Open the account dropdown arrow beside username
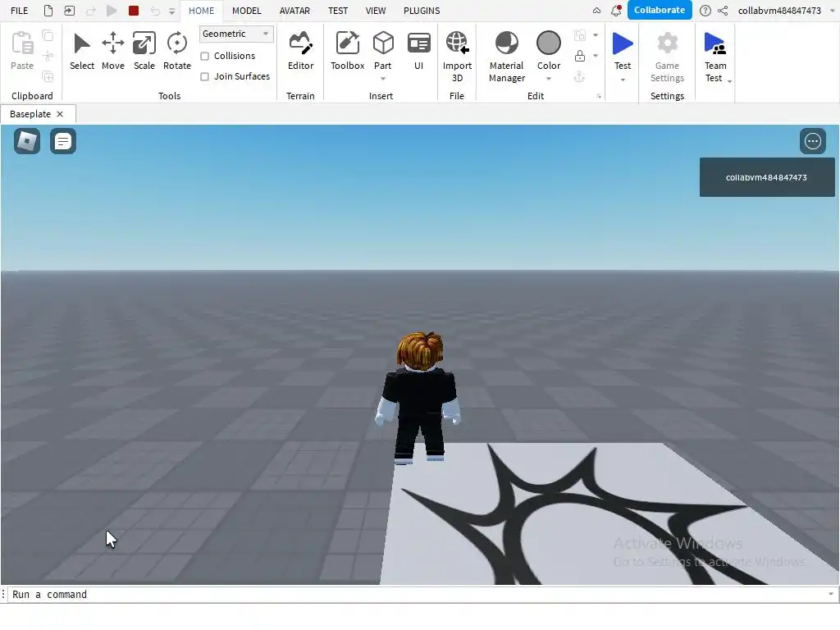The width and height of the screenshot is (840, 630). pyautogui.click(x=832, y=10)
